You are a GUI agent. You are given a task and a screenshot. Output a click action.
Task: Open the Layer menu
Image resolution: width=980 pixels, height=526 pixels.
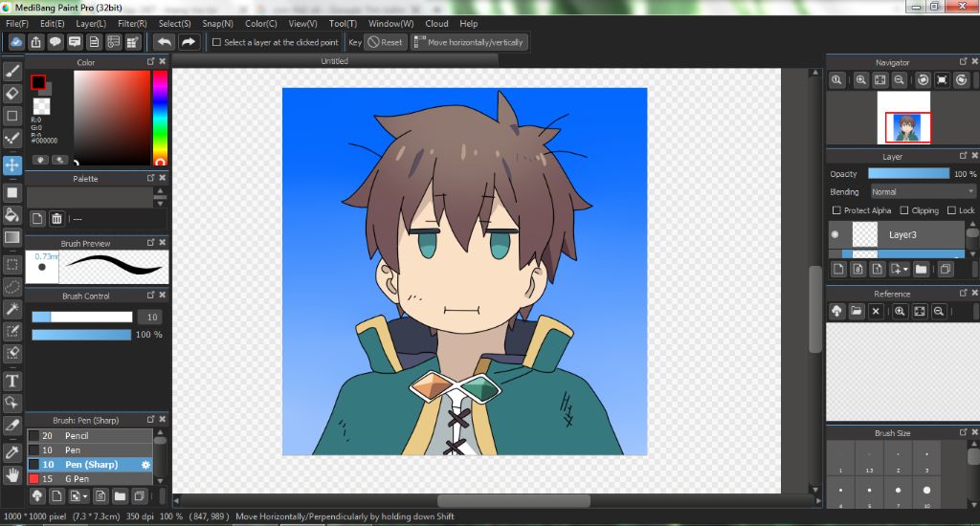[91, 23]
